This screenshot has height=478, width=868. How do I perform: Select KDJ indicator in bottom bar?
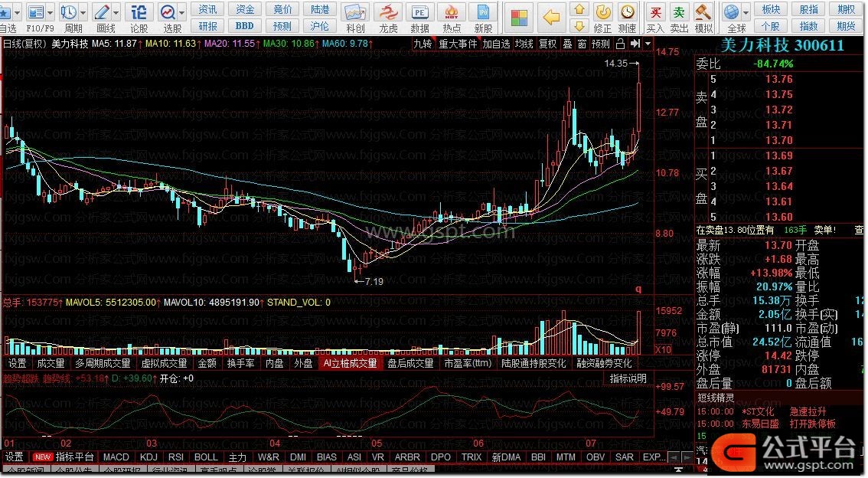pos(149,457)
